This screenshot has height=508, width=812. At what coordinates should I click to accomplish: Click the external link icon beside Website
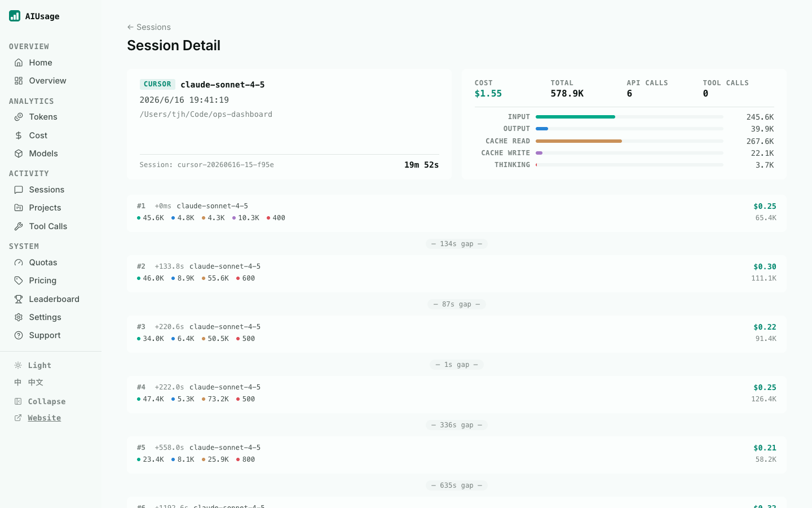coord(18,418)
